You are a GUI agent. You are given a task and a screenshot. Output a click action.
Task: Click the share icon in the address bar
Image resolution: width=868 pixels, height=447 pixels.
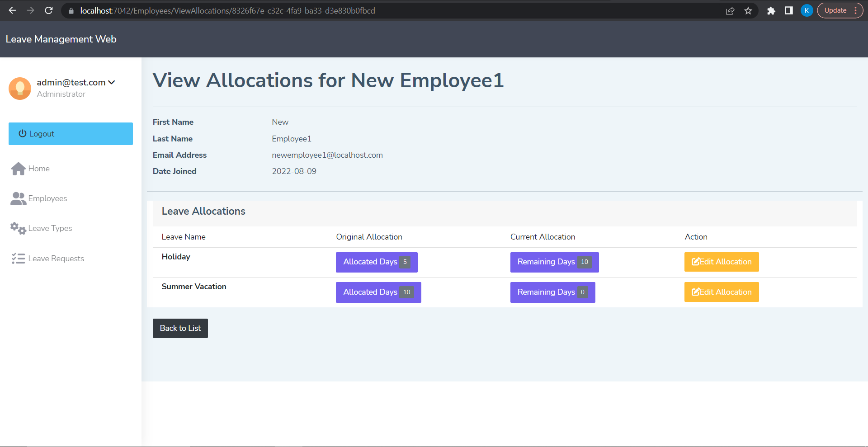pyautogui.click(x=731, y=10)
